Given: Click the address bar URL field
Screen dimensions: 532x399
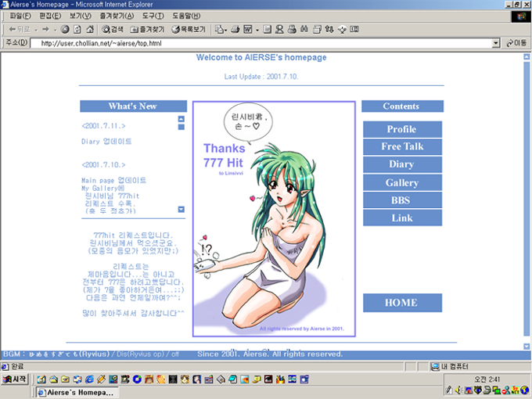Looking at the screenshot, I should 261,44.
